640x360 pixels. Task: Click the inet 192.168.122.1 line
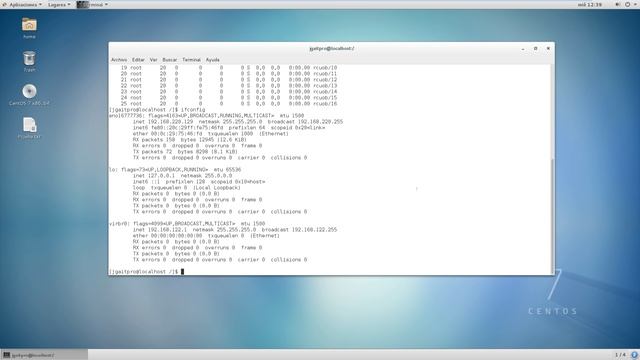coord(235,230)
